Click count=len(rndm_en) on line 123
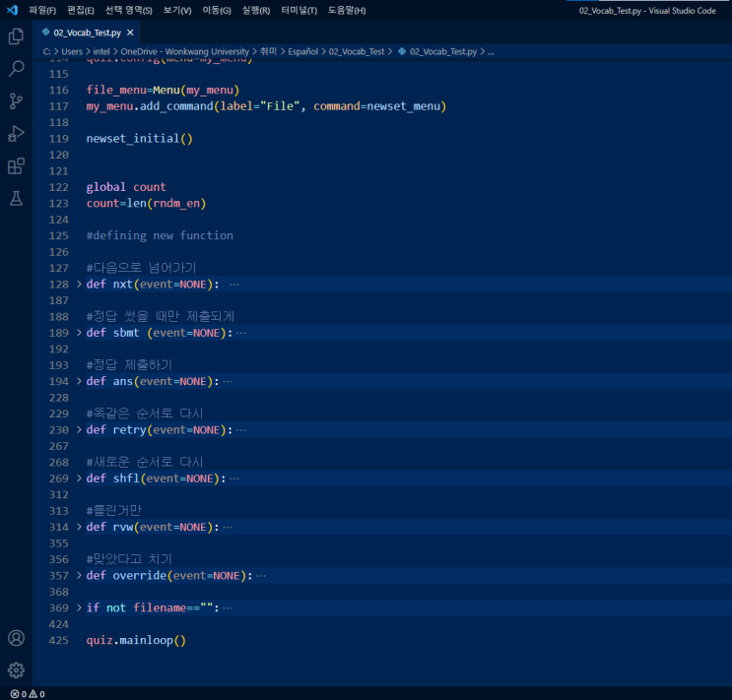 click(x=146, y=204)
